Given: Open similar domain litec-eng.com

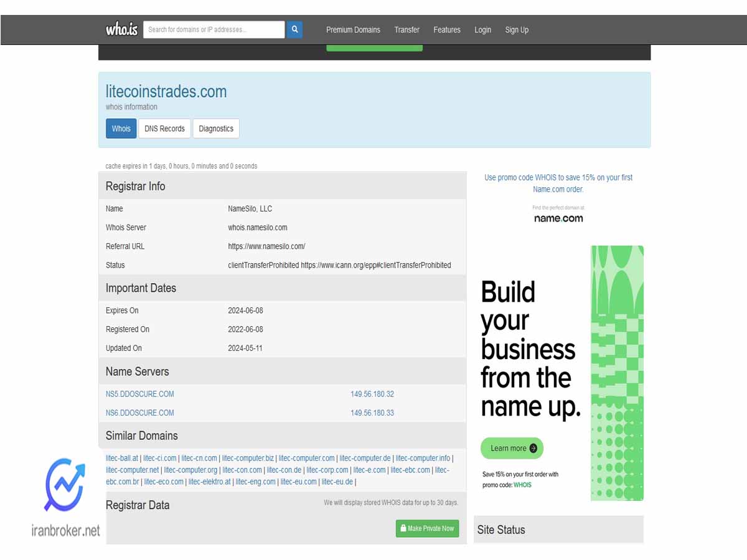Looking at the screenshot, I should pyautogui.click(x=256, y=482).
